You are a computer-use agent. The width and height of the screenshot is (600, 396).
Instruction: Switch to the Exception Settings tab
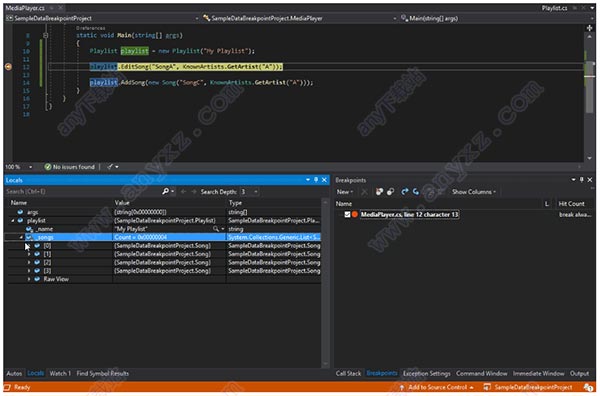pyautogui.click(x=427, y=373)
